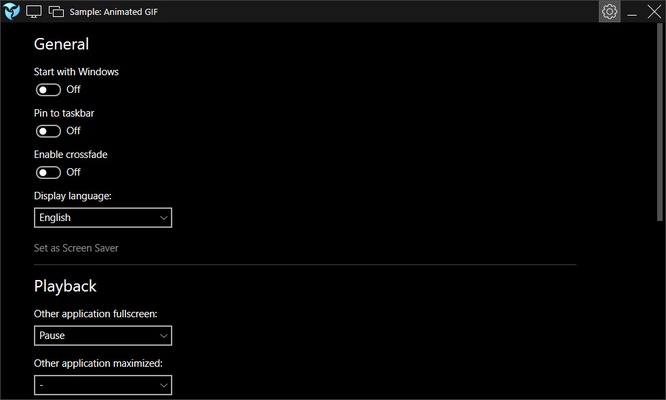Click the vertical scrollbar thumb
666x400 pixels.
[660, 120]
